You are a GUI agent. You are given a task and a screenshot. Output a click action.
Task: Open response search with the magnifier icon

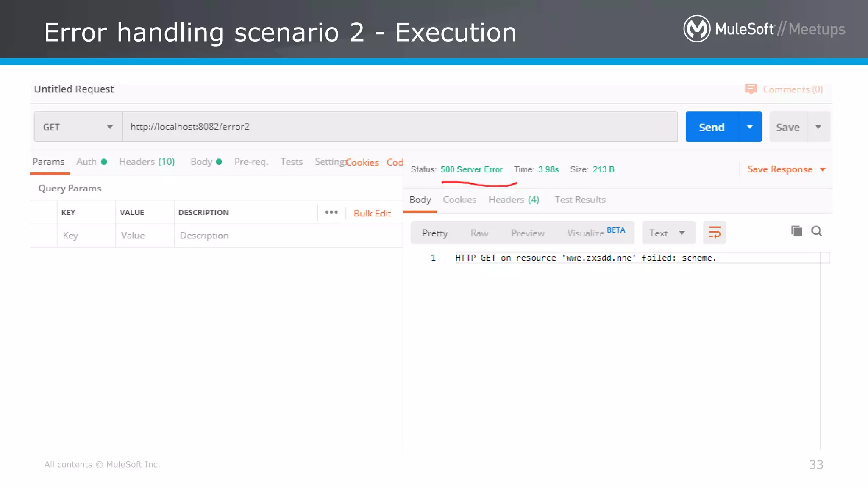pos(817,231)
